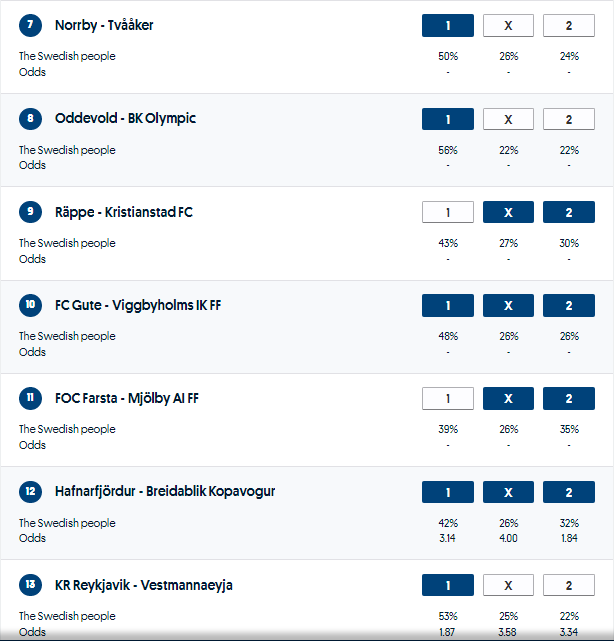Viewport: 614px width, 641px height.
Task: Toggle away win (2) for Hafnarfjördur - Breidablik
Action: [568, 493]
